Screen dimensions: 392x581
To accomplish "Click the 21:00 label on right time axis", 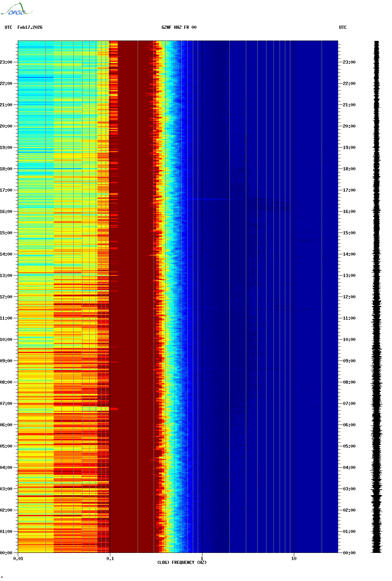I will click(349, 105).
